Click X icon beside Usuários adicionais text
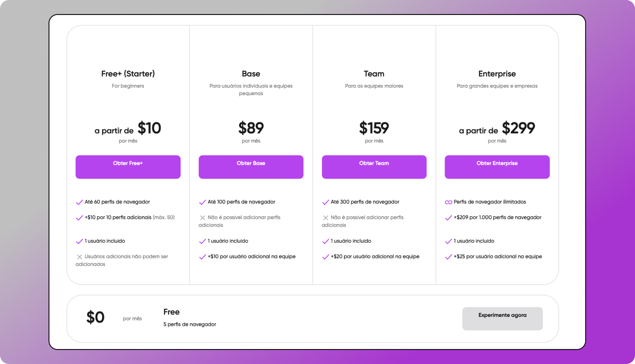 tap(79, 257)
